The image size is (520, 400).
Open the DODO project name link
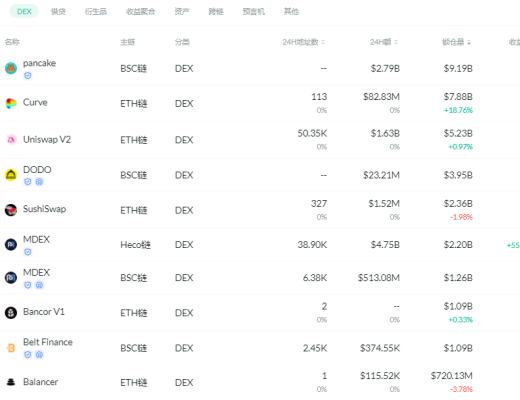click(37, 170)
